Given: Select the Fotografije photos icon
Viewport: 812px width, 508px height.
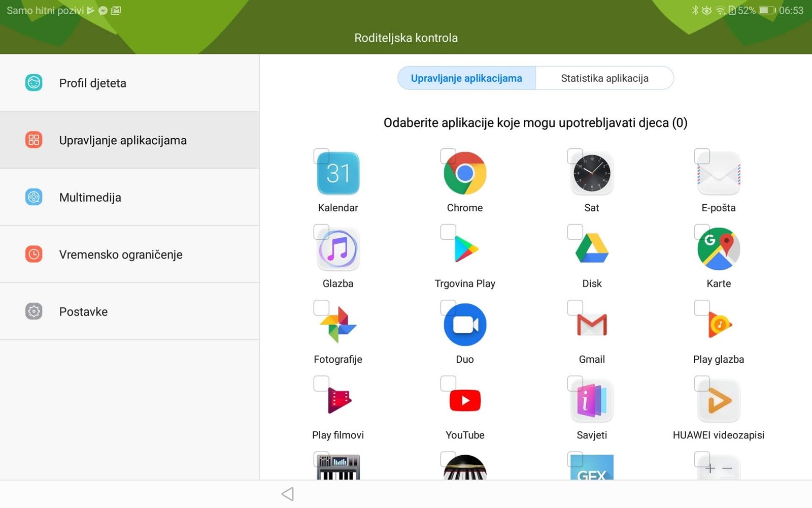Looking at the screenshot, I should (x=338, y=325).
